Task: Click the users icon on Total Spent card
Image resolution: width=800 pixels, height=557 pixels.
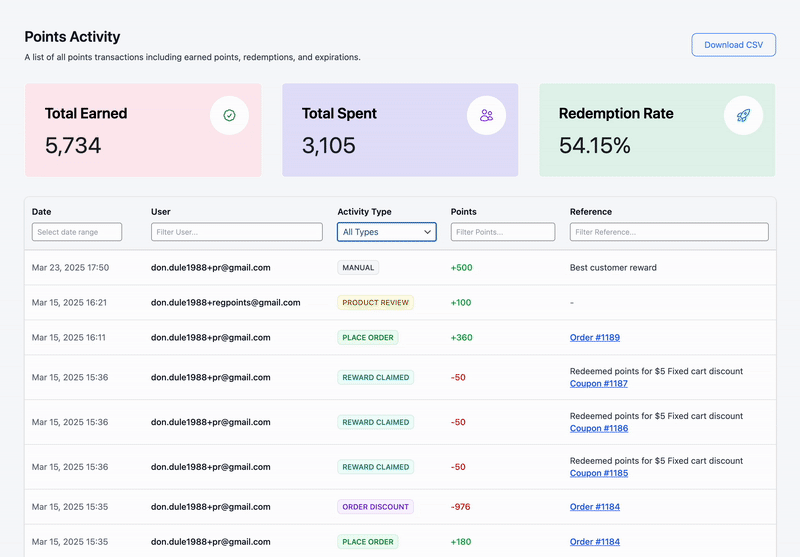Action: pyautogui.click(x=486, y=116)
